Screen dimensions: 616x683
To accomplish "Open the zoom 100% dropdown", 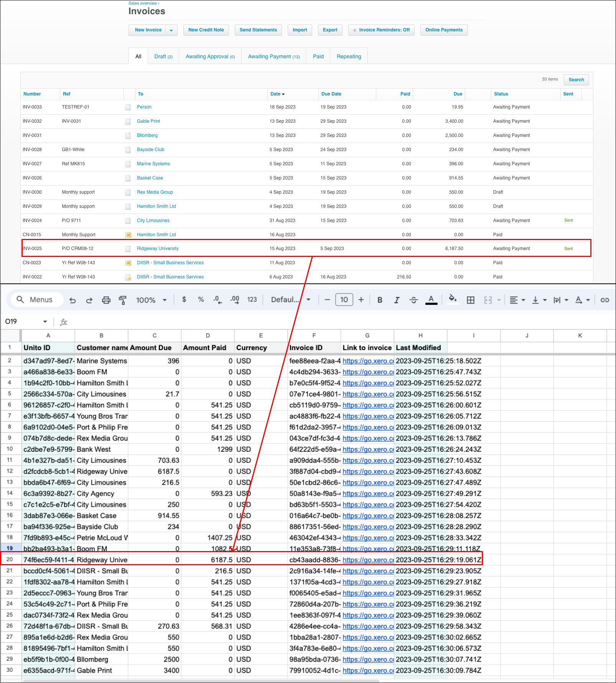I will 150,300.
